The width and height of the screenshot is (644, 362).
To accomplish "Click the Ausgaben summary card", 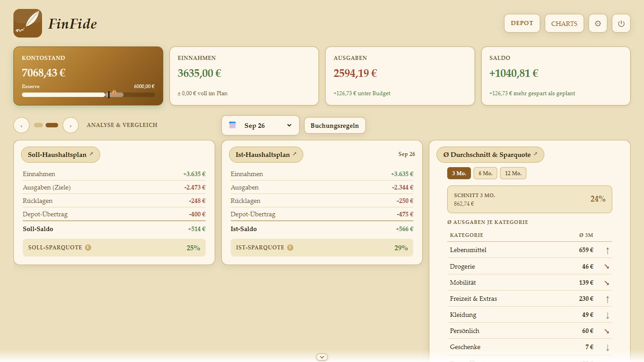I will 400,76.
